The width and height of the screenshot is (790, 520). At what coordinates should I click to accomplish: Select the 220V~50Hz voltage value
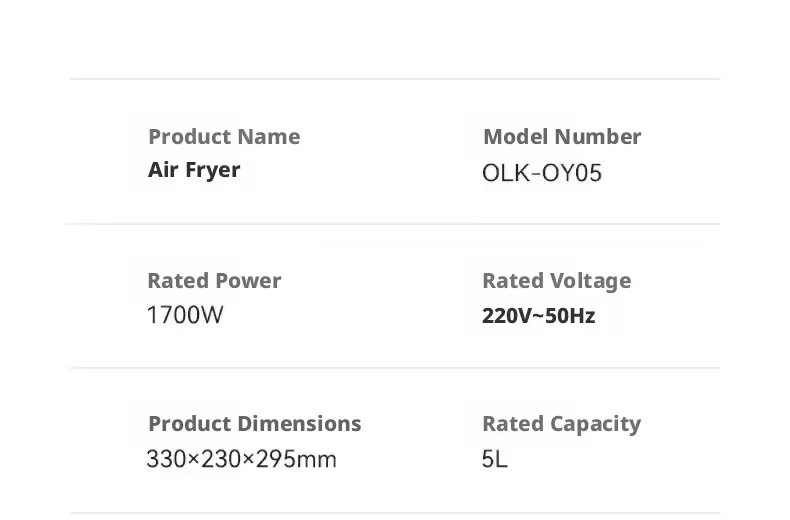[x=539, y=316]
